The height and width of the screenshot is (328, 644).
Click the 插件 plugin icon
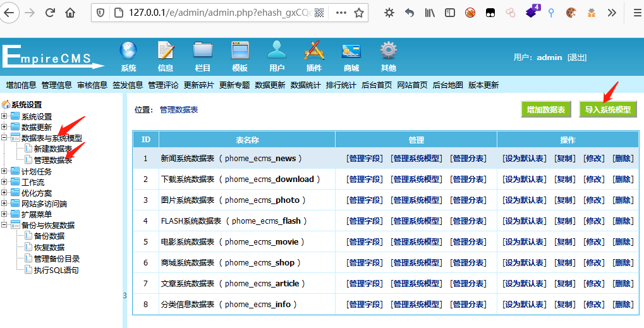[314, 51]
